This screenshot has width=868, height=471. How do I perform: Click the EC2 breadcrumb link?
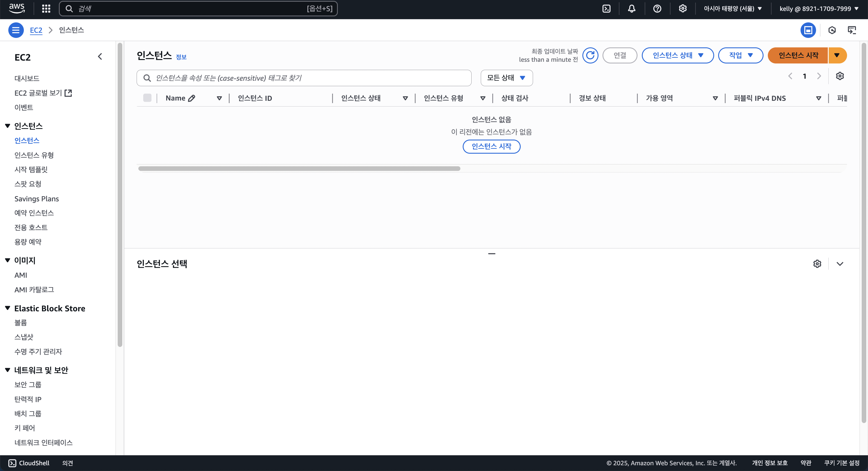click(36, 30)
